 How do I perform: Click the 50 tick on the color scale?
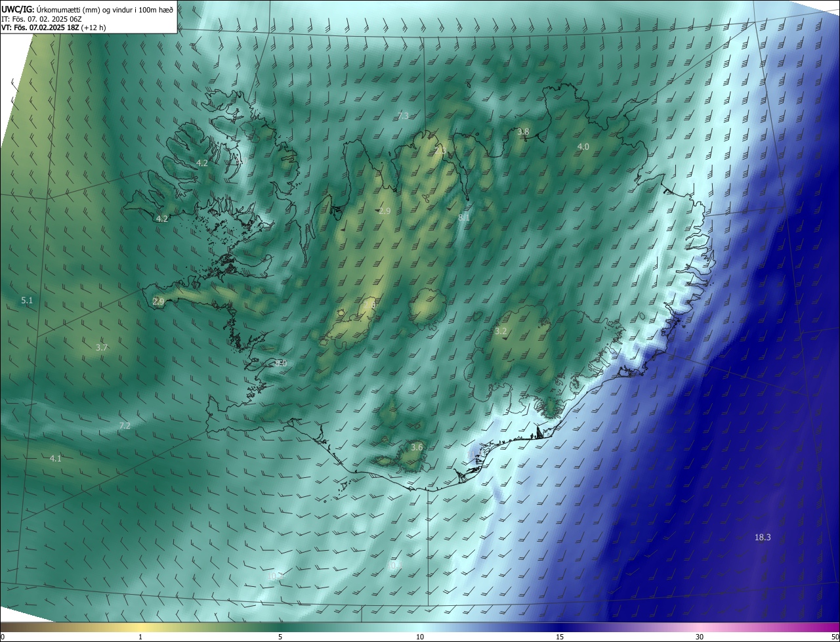tap(835, 637)
